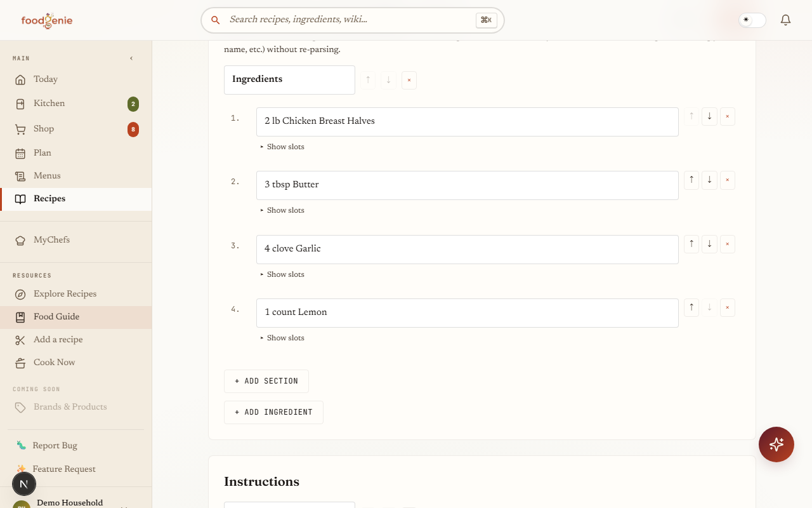This screenshot has height=508, width=812.
Task: Click Add a recipe
Action: coord(76,340)
